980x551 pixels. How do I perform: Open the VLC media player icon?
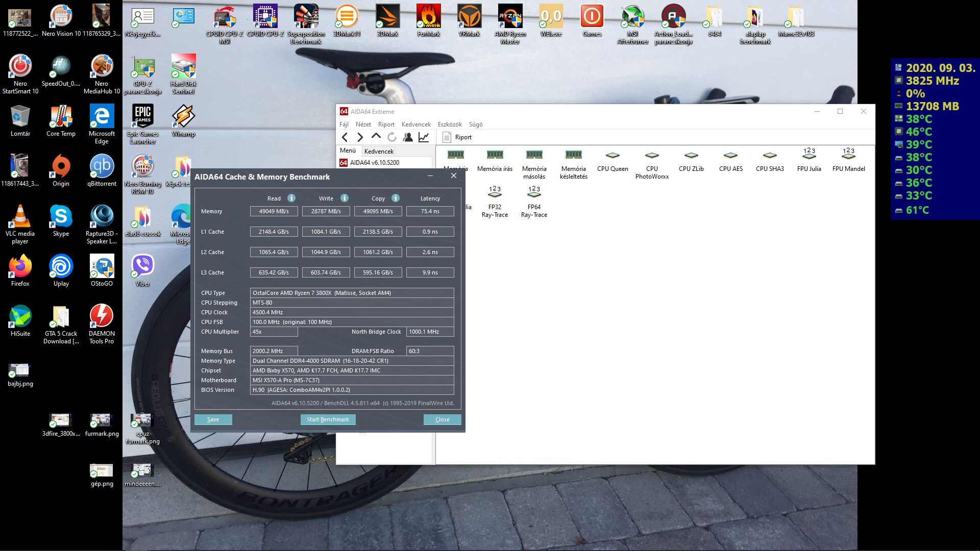20,224
